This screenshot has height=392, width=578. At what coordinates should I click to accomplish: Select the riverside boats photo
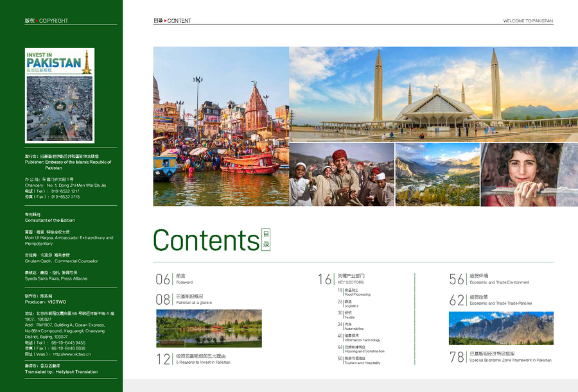(x=221, y=126)
